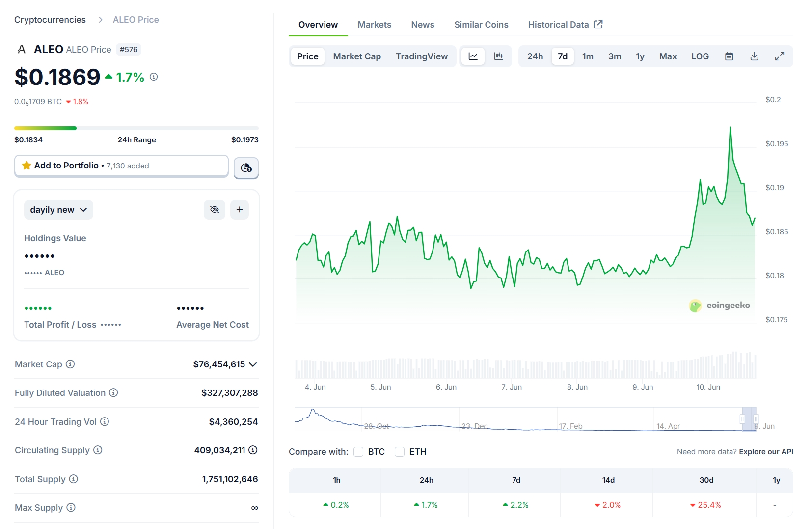Switch to candlestick chart icon

click(x=498, y=56)
